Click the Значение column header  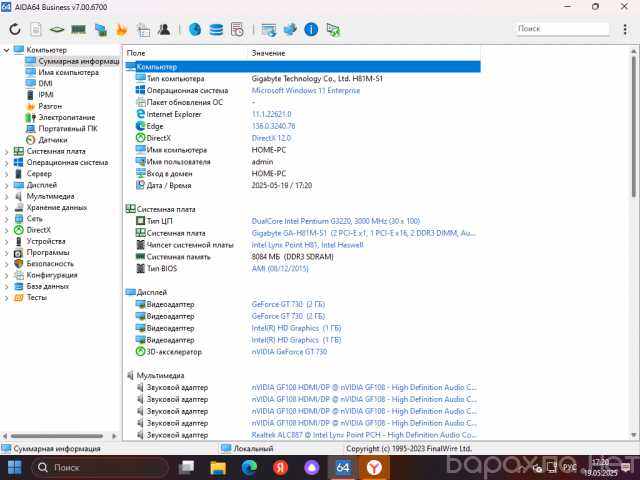pos(268,53)
